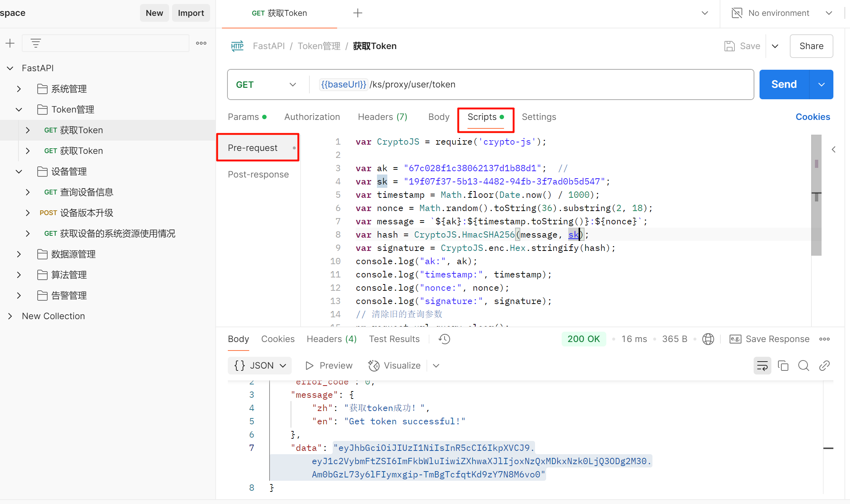Click the no-environment icon
The width and height of the screenshot is (850, 504).
[737, 13]
